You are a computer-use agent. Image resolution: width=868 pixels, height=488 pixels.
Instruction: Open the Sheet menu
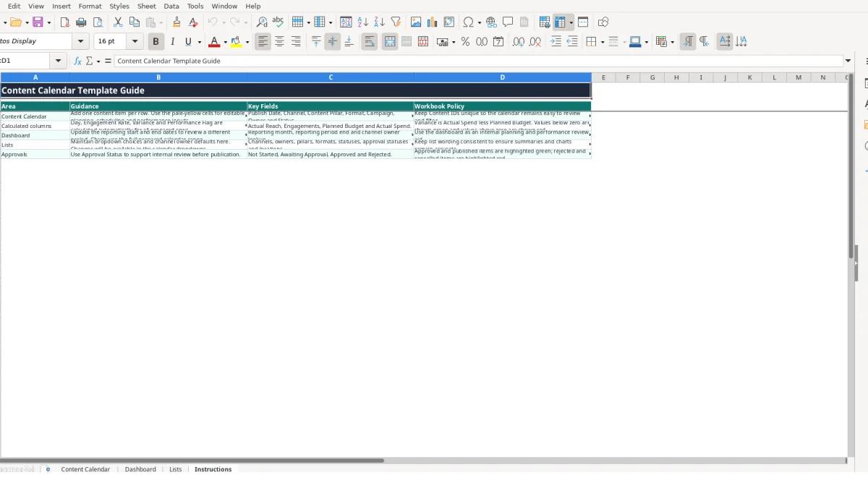[147, 6]
